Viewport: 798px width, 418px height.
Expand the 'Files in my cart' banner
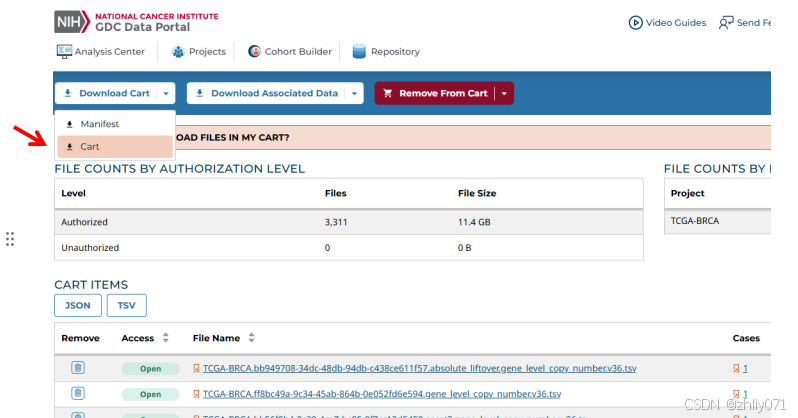472,137
